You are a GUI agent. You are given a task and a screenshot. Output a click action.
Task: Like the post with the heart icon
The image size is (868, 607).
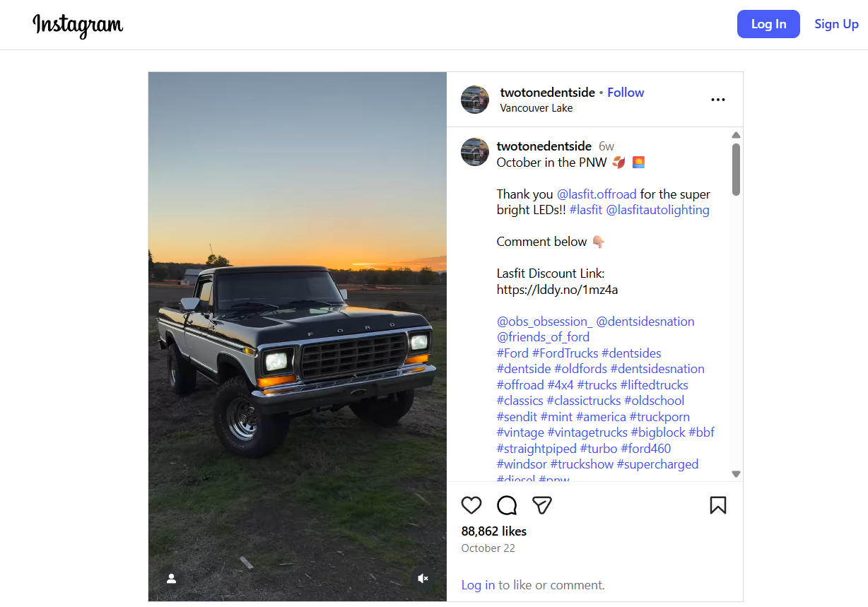[x=471, y=505]
